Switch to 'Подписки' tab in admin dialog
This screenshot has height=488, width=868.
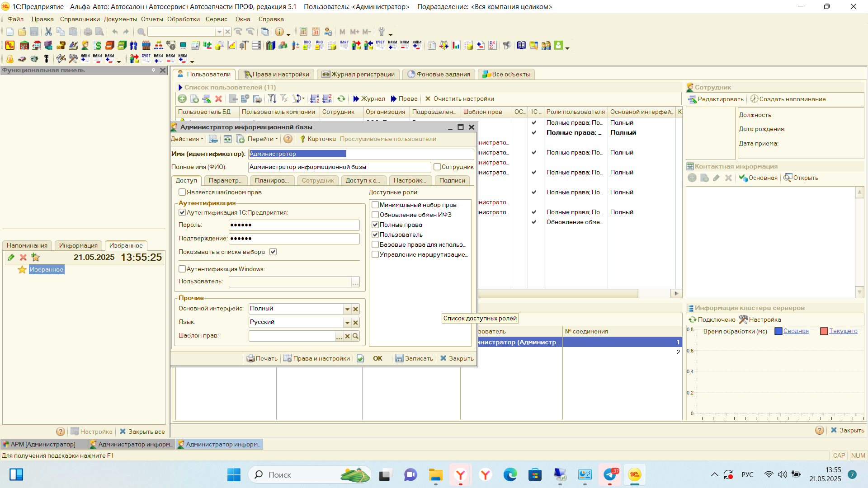pyautogui.click(x=452, y=180)
